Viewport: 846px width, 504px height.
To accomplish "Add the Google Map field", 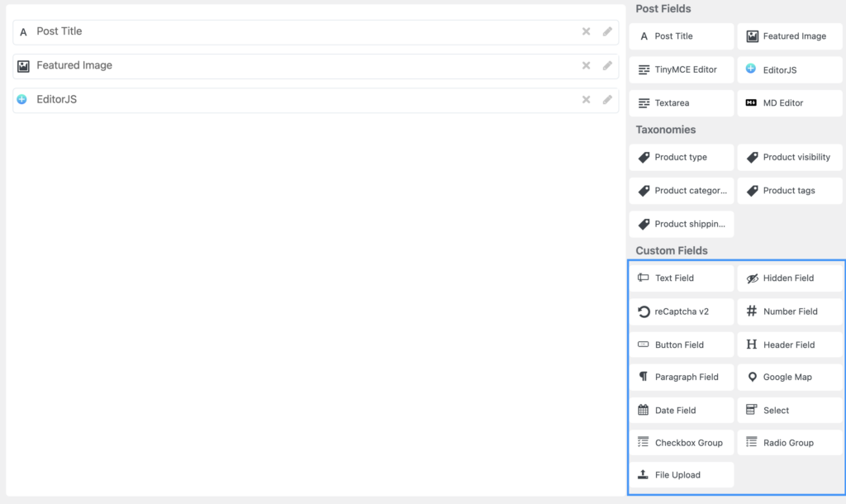I will (x=789, y=377).
